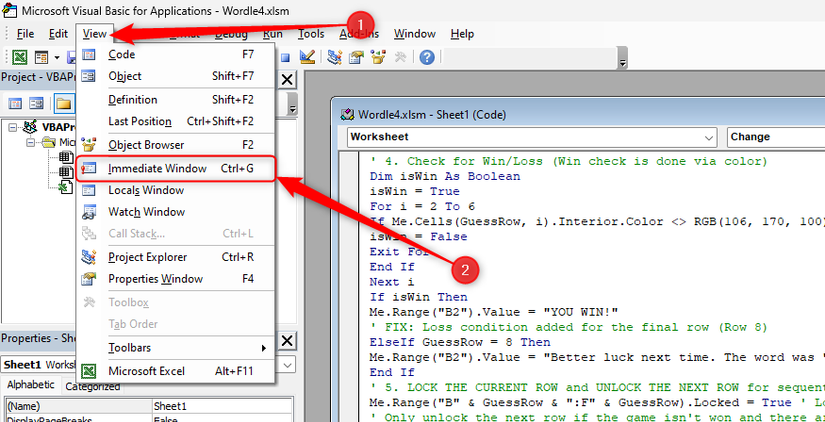Choose Object from the View menu
The height and width of the screenshot is (422, 825).
point(175,76)
